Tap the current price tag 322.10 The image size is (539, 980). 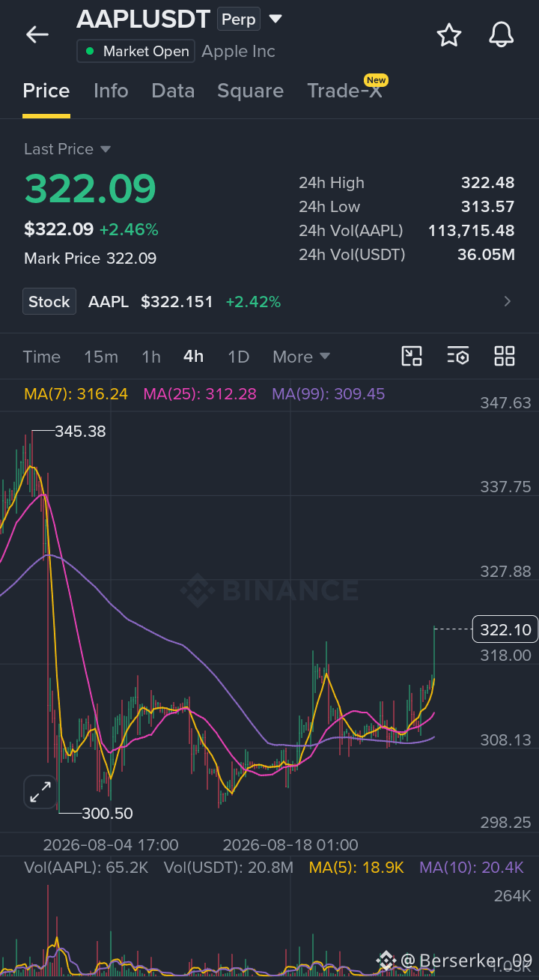(x=505, y=629)
